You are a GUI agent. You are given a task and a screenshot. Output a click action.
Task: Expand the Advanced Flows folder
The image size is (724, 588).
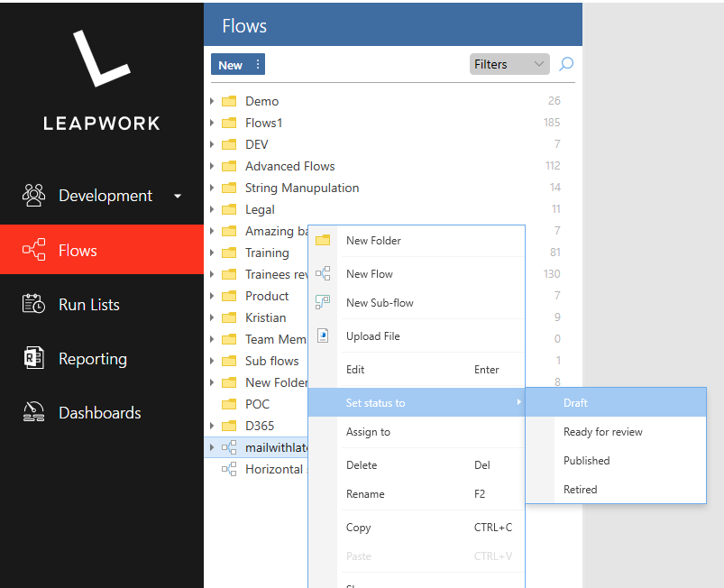click(212, 166)
